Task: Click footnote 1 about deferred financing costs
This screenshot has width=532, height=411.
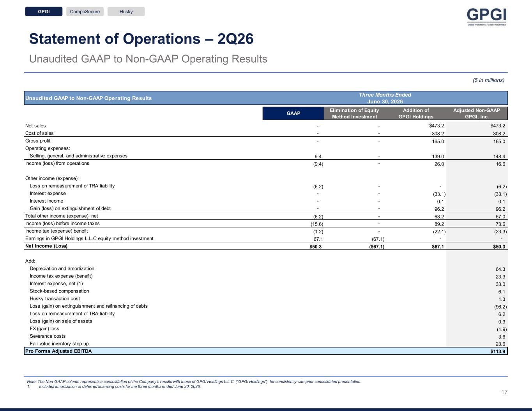Action: (x=114, y=386)
